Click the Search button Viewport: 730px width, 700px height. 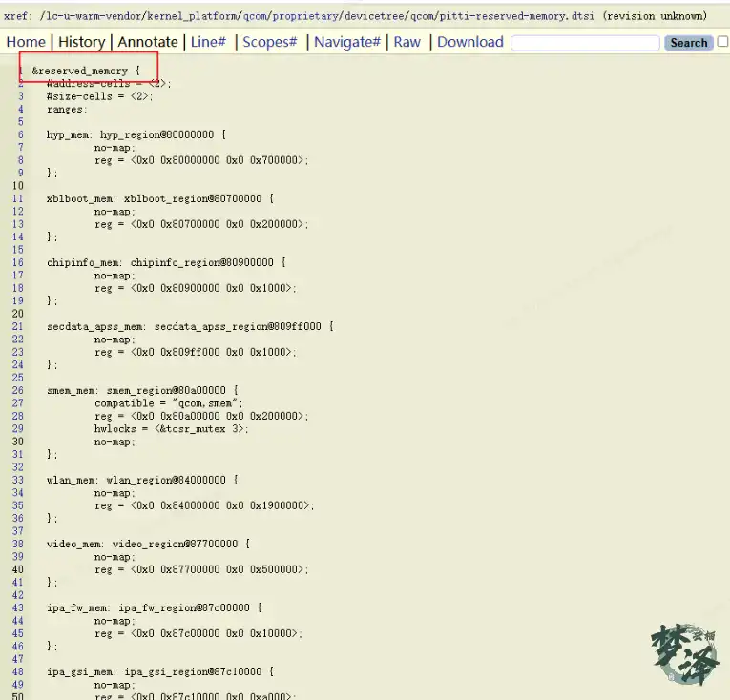(689, 43)
